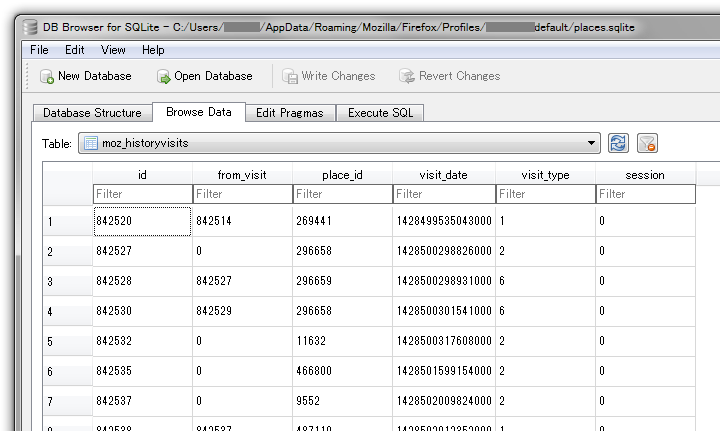Refresh the table data with the refresh icon
This screenshot has width=720, height=431.
coord(618,143)
